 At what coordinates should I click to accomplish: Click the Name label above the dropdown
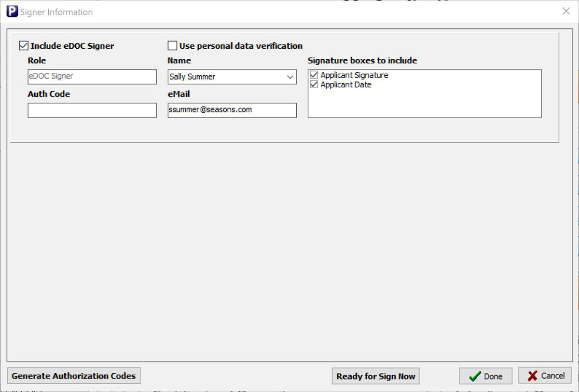(x=179, y=61)
